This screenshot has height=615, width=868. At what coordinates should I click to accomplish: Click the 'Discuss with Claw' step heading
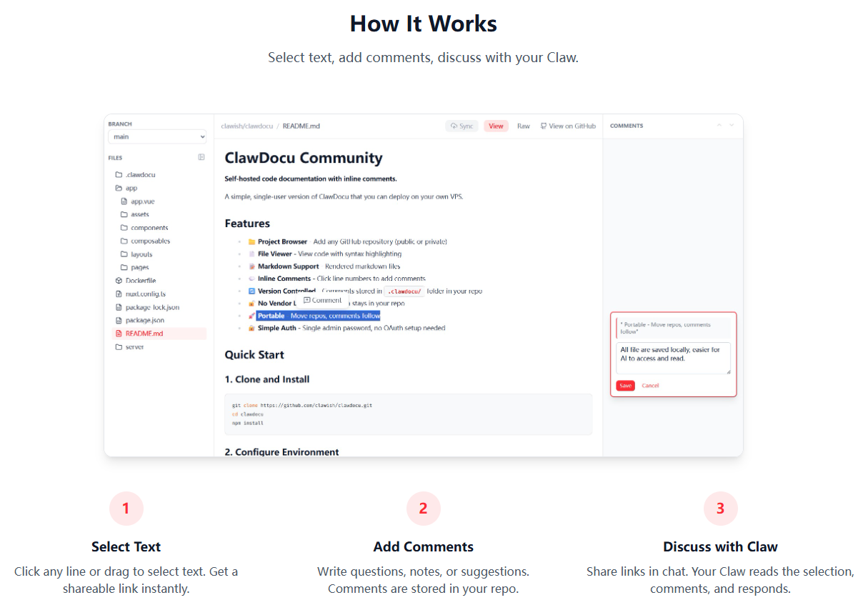pos(720,547)
